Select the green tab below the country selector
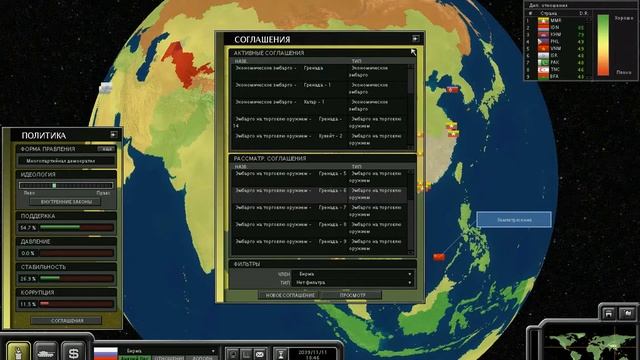Image resolution: width=640 pixels, height=360 pixels. click(135, 358)
